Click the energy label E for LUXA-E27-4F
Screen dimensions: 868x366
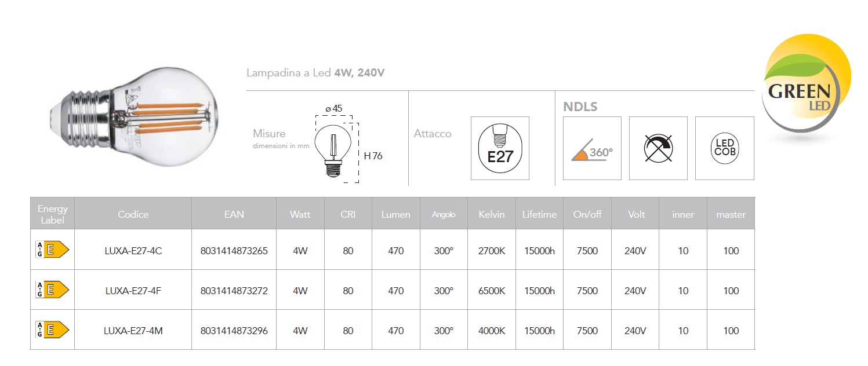point(53,290)
